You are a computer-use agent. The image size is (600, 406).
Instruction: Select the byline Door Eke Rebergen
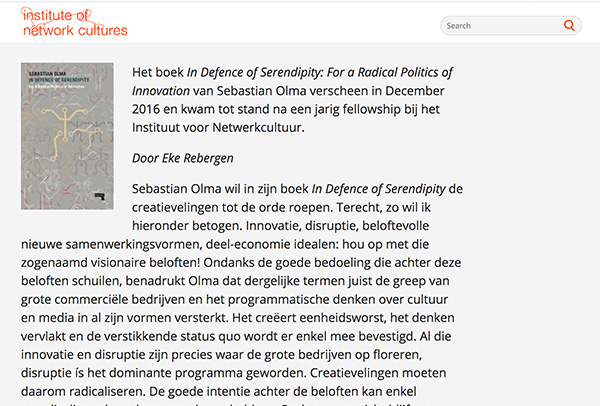(183, 158)
